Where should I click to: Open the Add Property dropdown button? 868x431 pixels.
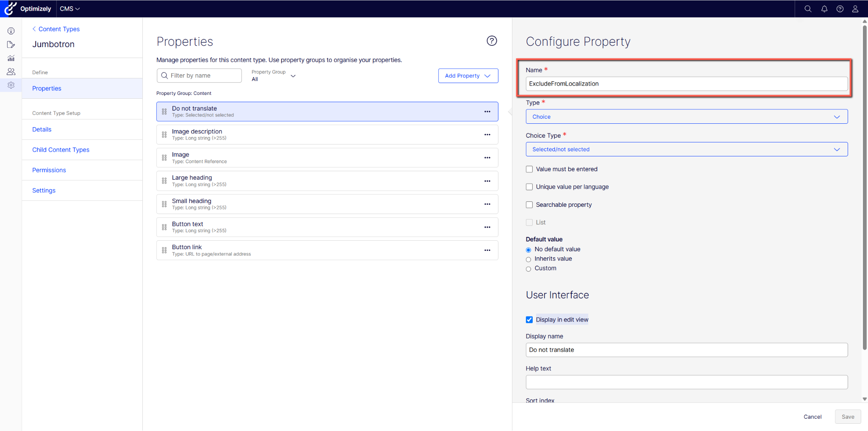(468, 76)
